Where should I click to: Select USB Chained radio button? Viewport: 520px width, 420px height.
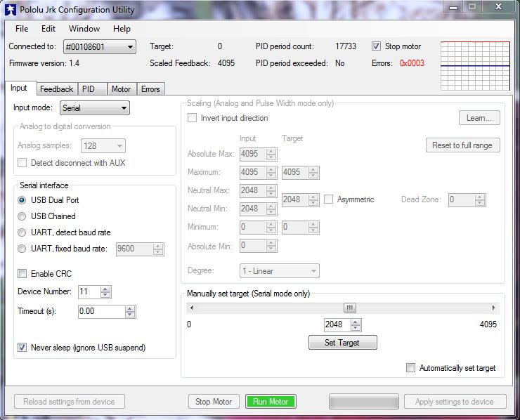(x=22, y=216)
